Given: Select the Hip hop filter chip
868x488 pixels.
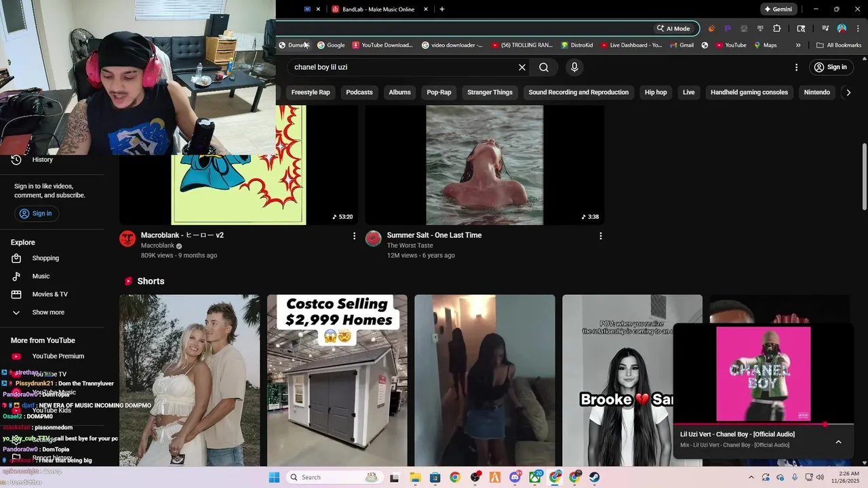Looking at the screenshot, I should (x=656, y=92).
